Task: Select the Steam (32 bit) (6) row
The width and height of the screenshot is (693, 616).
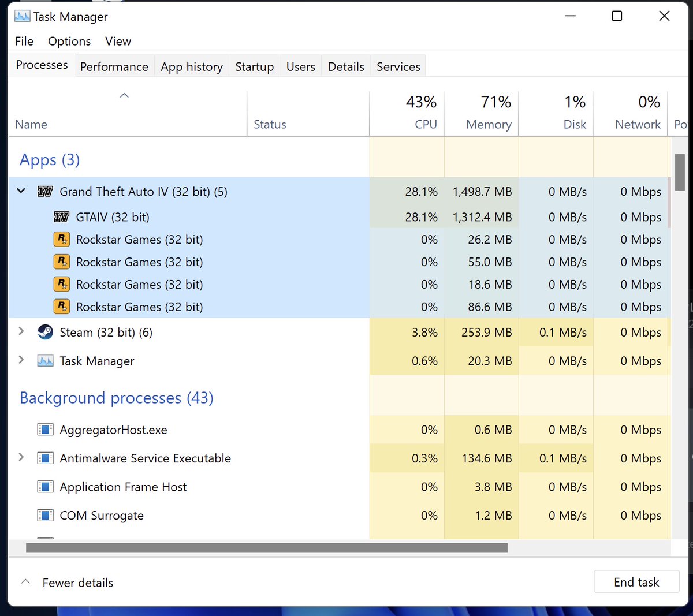Action: (339, 332)
